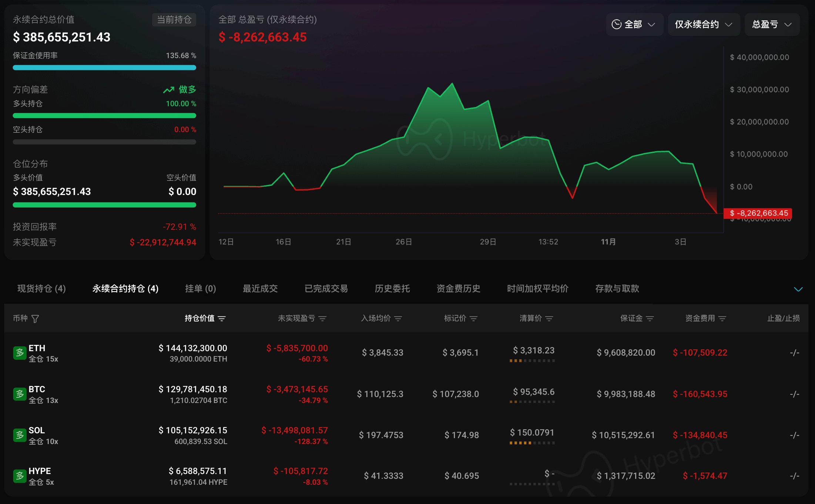Screen dimensions: 815x504
Task: Click funding fee sort icon
Action: (722, 319)
